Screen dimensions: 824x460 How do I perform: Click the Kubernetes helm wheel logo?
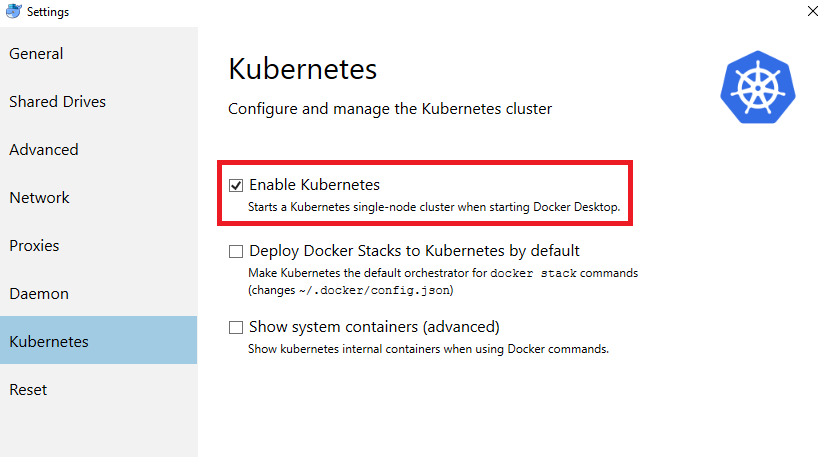[x=756, y=86]
